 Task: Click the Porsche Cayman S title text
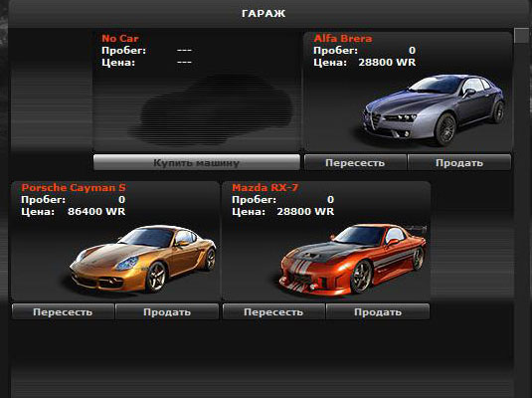pos(74,187)
